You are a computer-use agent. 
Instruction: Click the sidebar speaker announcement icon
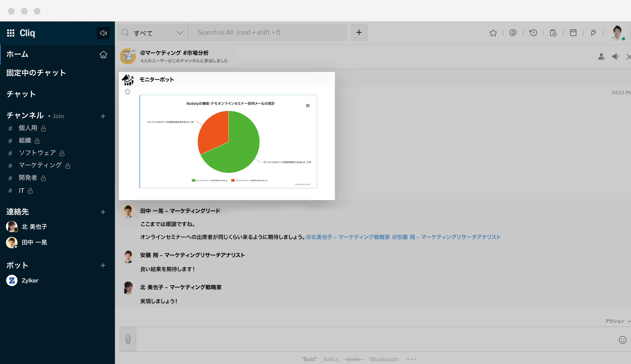103,33
